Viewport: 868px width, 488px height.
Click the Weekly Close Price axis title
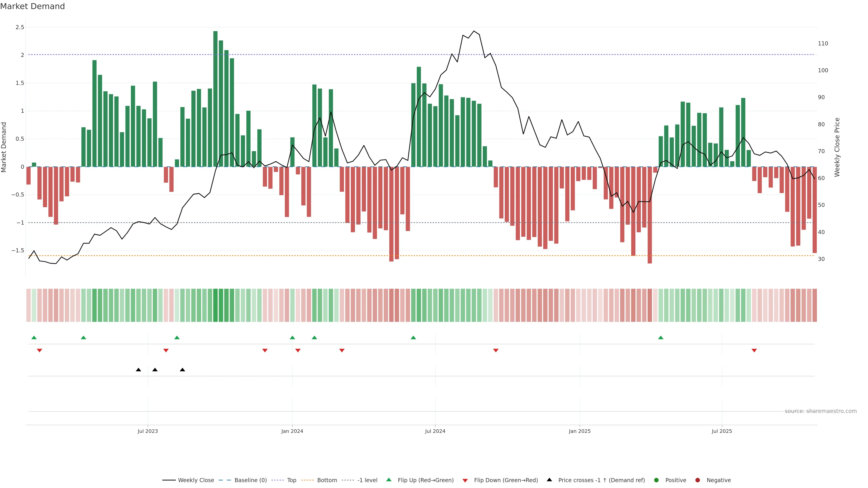click(837, 147)
